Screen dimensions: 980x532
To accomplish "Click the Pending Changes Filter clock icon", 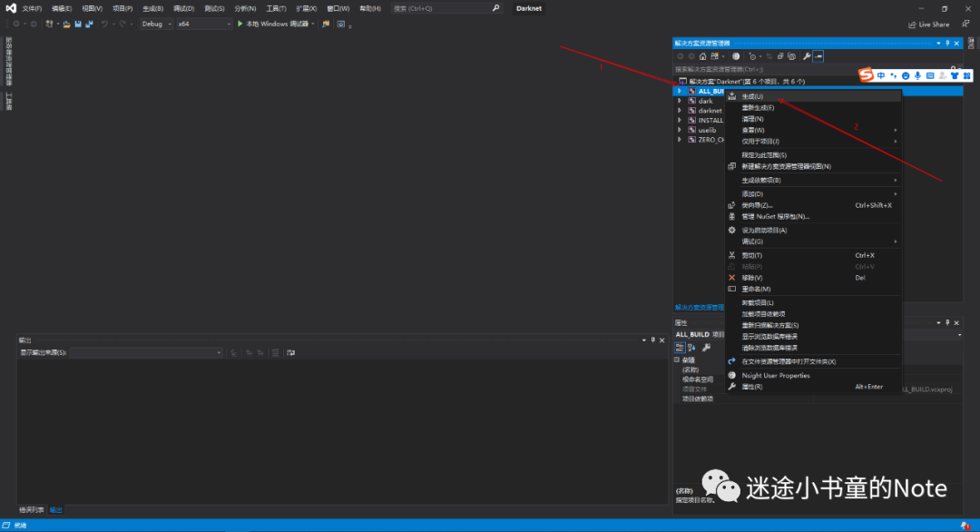I will pos(752,56).
